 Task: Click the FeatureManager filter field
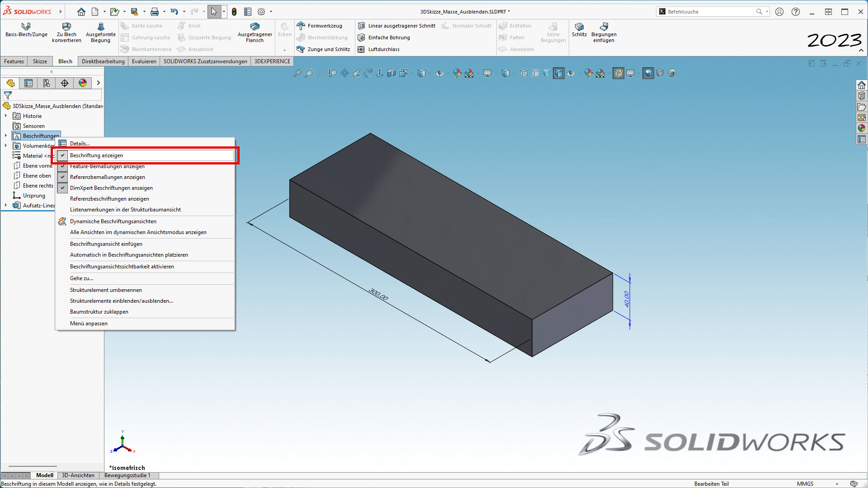pyautogui.click(x=52, y=95)
